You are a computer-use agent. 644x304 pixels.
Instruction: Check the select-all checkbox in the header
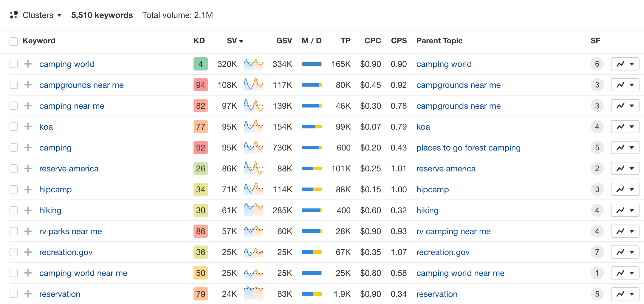tap(14, 41)
